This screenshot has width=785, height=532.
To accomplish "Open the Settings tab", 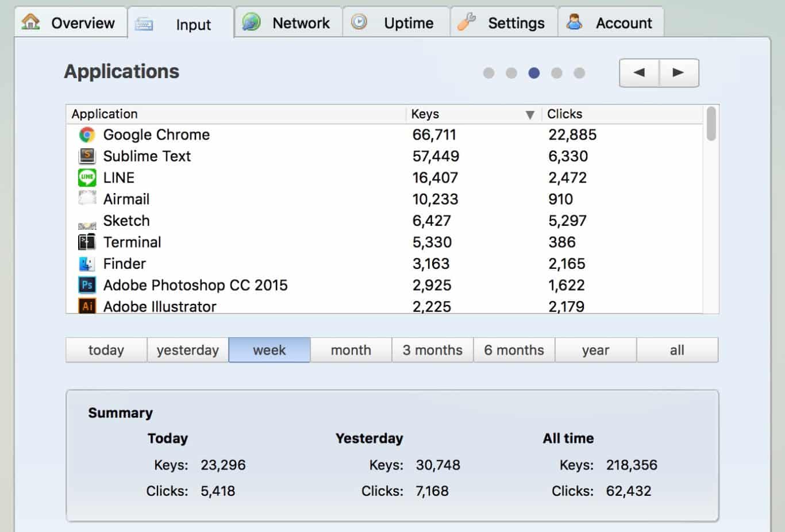I will [x=504, y=22].
